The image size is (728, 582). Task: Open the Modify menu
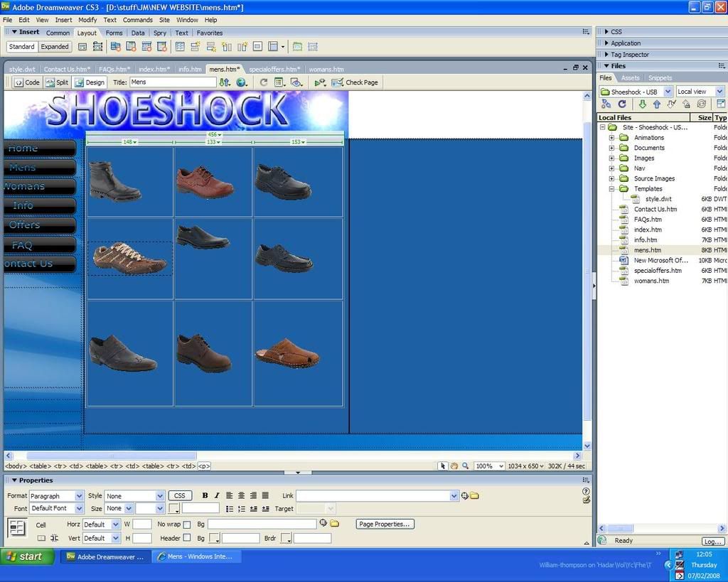[x=87, y=20]
